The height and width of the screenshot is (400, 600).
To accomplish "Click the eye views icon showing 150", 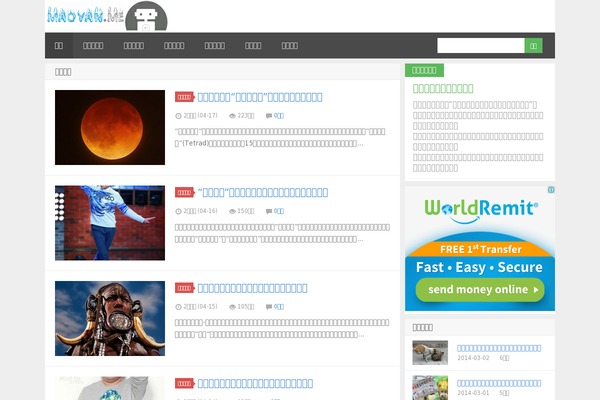I will click(232, 211).
